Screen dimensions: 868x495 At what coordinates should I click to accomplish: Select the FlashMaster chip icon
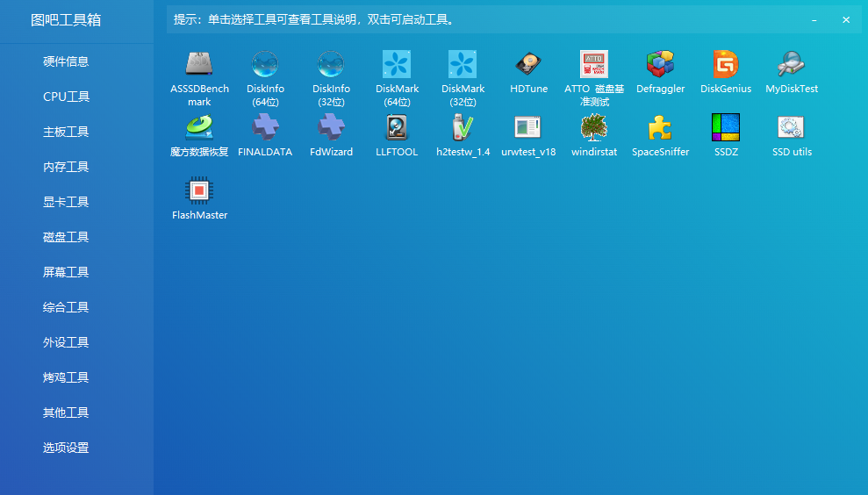pos(199,190)
